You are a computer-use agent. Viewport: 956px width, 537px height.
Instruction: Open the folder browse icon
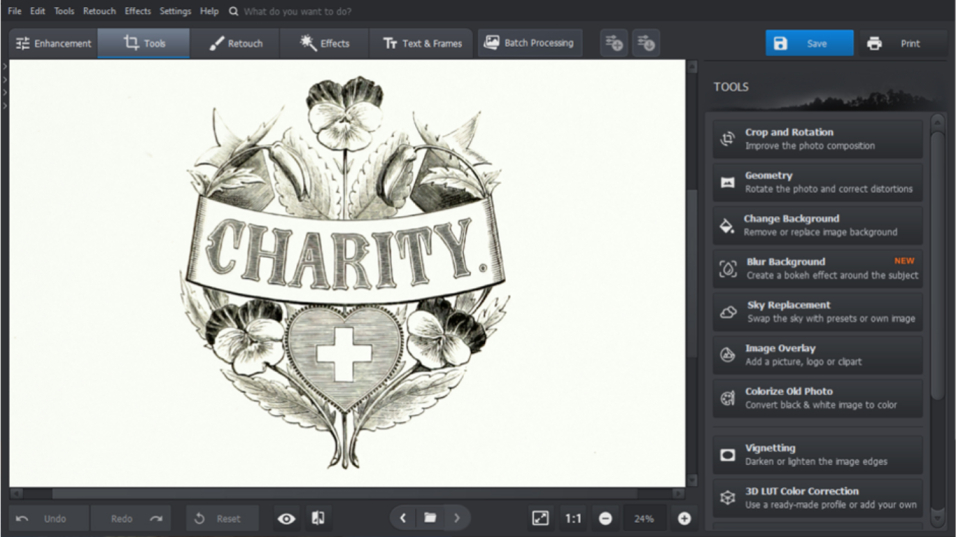(x=429, y=518)
